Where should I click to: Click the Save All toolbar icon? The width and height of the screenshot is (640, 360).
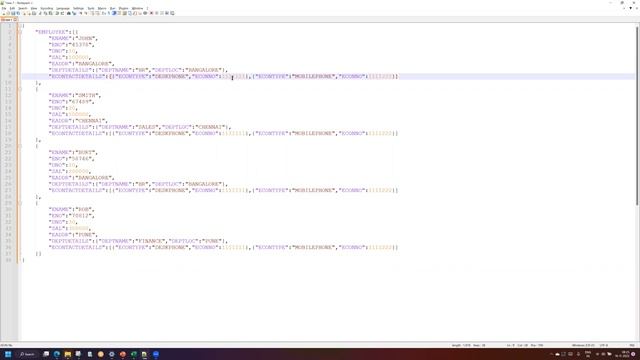coord(18,13)
